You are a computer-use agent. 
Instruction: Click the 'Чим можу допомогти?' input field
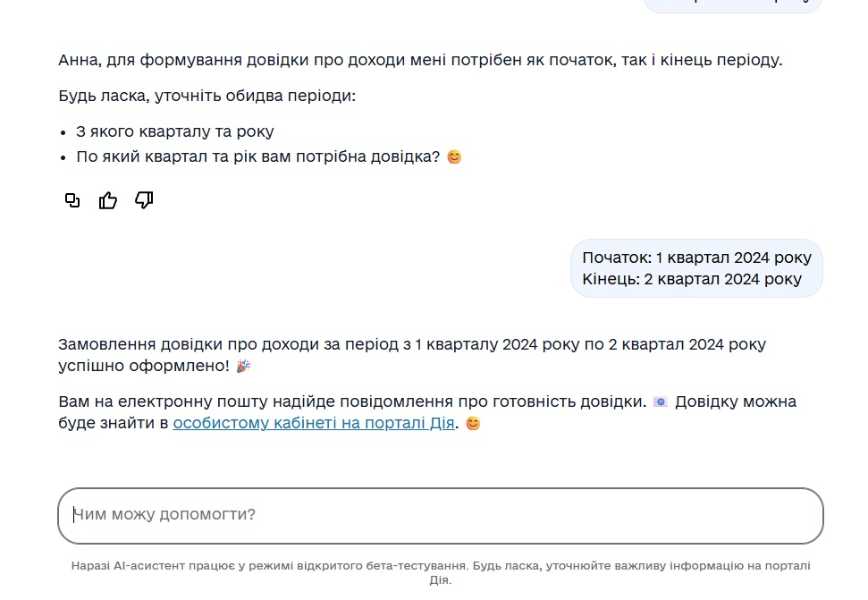[442, 516]
